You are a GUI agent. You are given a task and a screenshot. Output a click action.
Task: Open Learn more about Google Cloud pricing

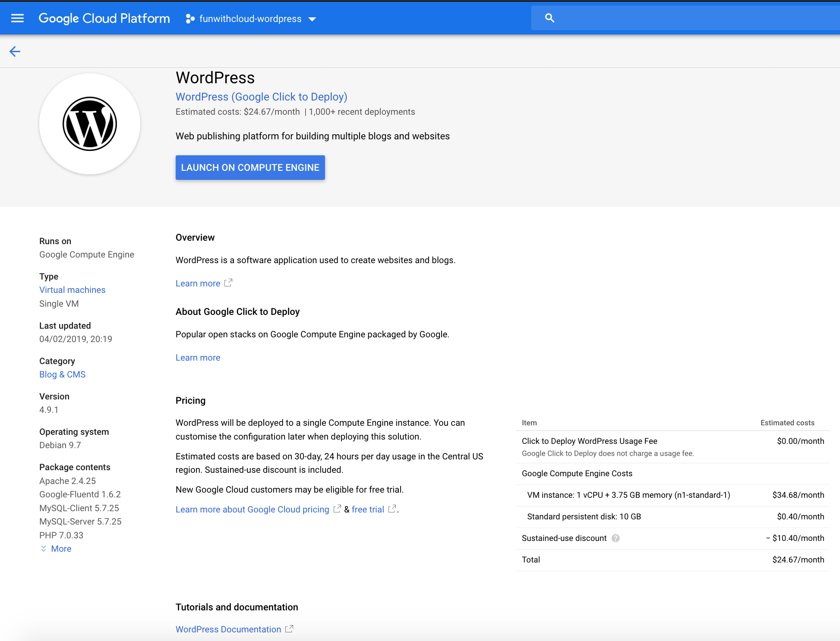[x=253, y=509]
